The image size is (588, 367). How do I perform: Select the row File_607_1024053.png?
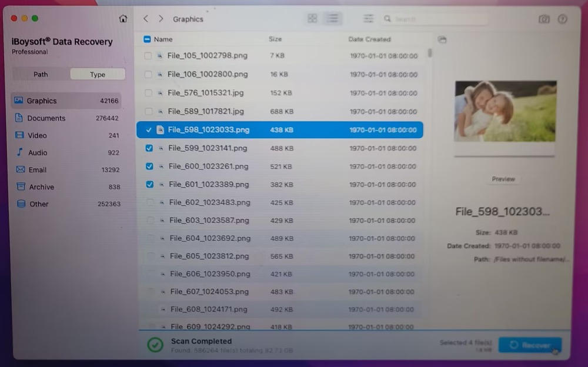point(280,292)
